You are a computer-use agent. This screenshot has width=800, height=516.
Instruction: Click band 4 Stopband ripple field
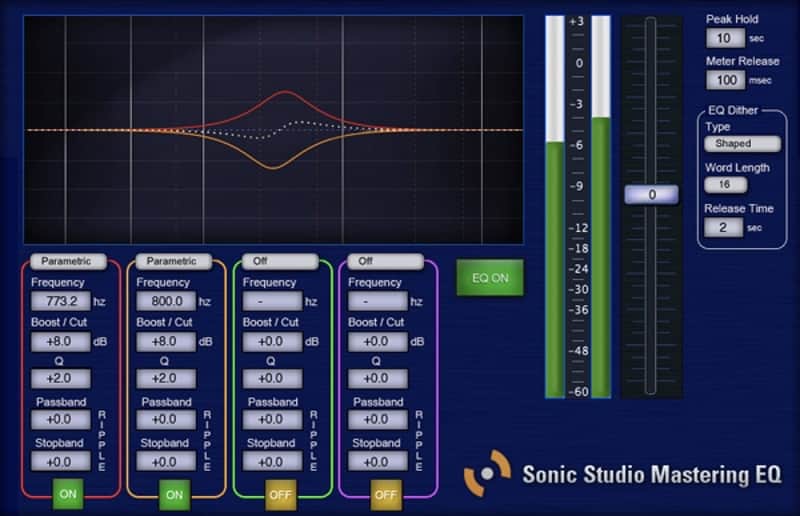[378, 461]
